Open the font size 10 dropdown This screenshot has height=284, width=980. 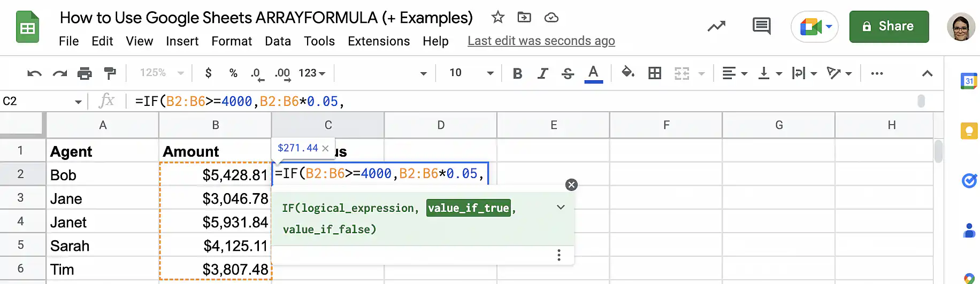click(470, 73)
